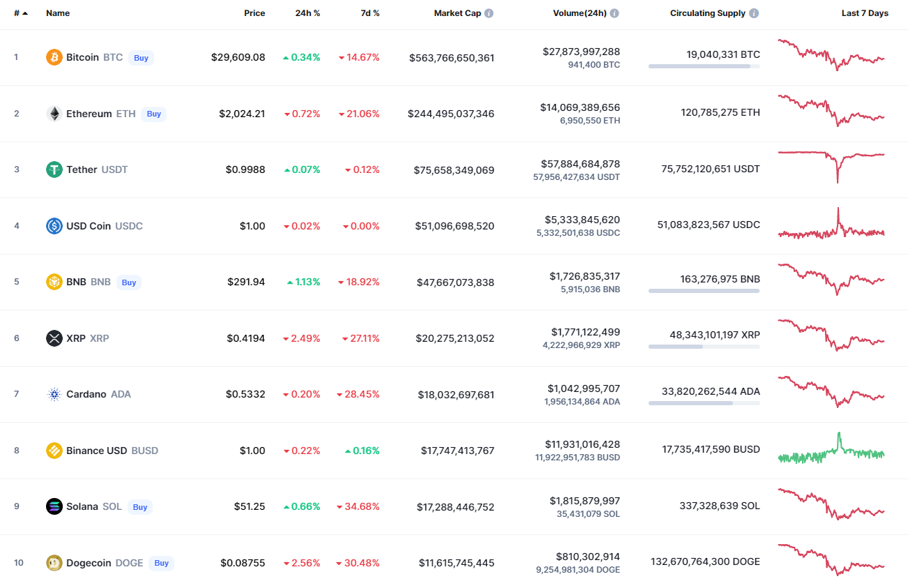Click Last 7 Days column header
Image resolution: width=908 pixels, height=588 pixels.
pos(865,13)
